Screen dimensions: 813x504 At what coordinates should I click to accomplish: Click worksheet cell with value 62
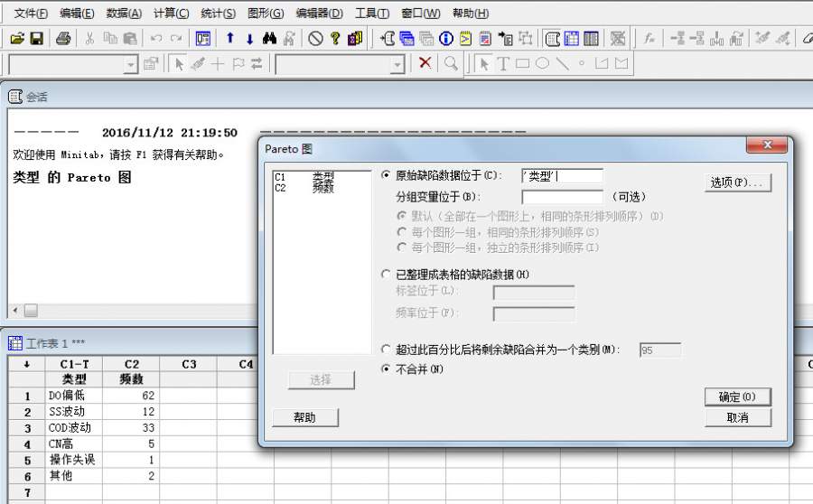tap(131, 396)
